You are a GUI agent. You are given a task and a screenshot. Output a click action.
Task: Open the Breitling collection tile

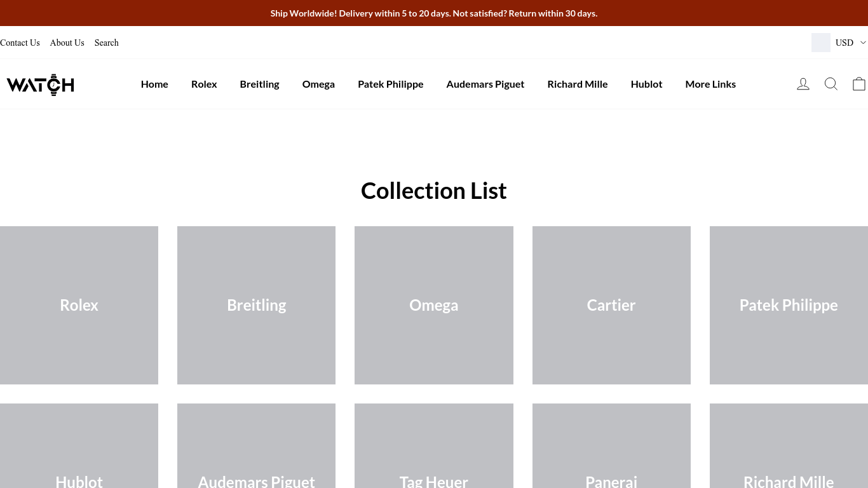pyautogui.click(x=256, y=305)
